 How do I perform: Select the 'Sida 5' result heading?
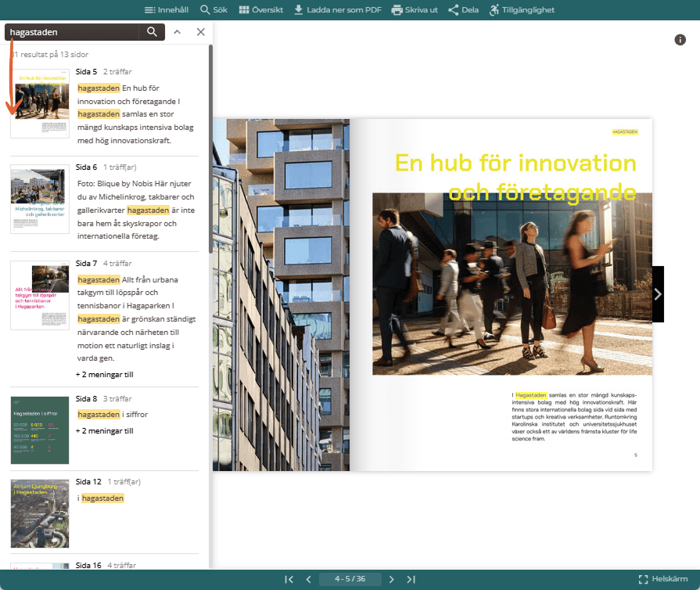pos(86,71)
